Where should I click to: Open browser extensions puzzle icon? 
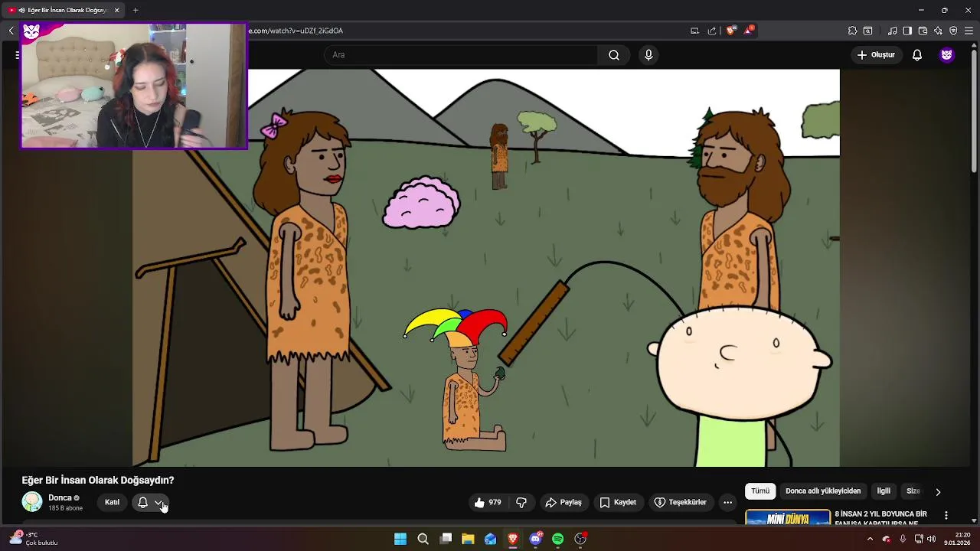pyautogui.click(x=852, y=31)
